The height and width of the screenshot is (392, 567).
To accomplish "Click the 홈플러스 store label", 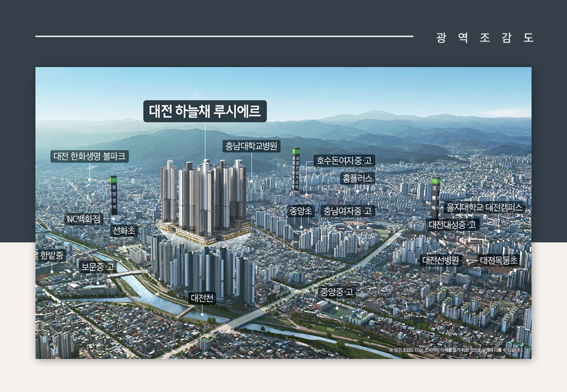I will [x=357, y=178].
